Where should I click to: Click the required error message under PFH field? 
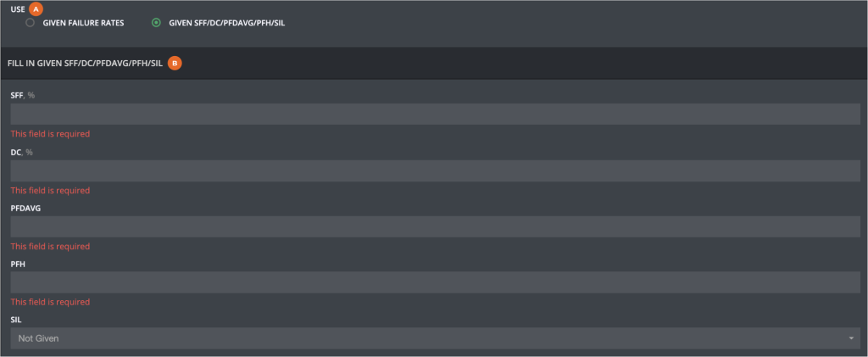coord(50,302)
